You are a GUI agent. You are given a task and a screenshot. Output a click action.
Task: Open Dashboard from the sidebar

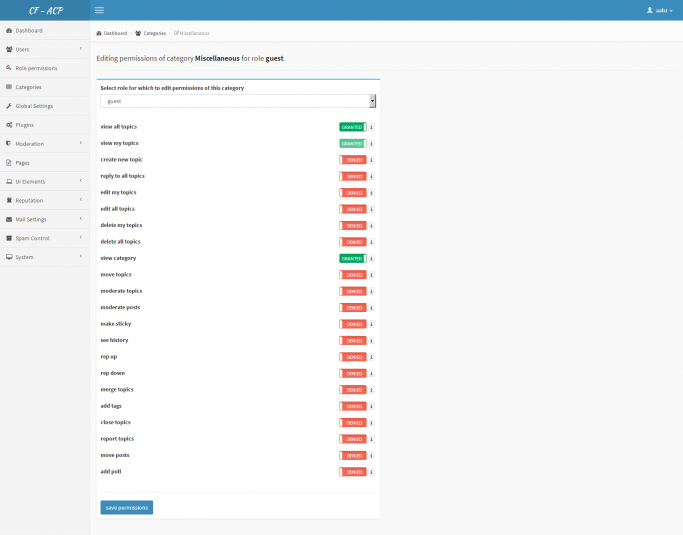45,30
